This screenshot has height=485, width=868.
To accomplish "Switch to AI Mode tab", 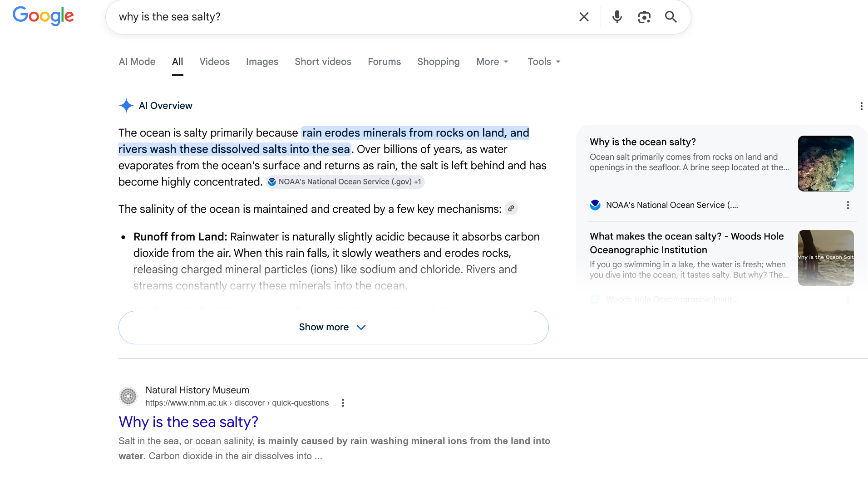I will coord(137,62).
